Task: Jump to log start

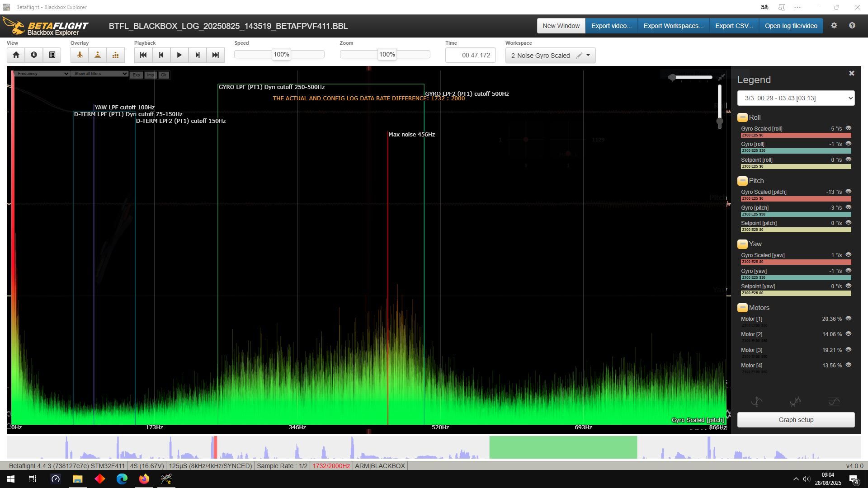Action: click(143, 55)
